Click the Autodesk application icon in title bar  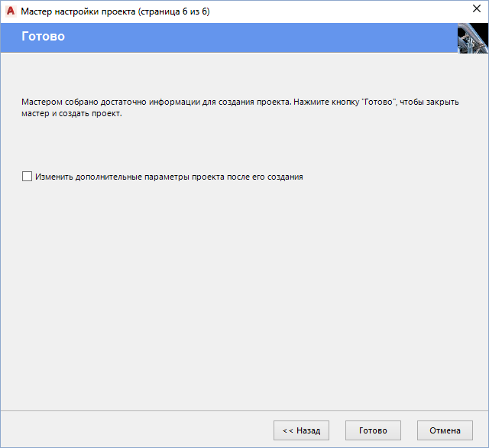[11, 11]
